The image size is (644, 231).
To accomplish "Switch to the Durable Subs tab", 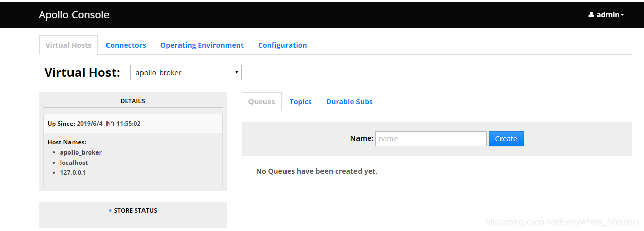I will pos(349,102).
